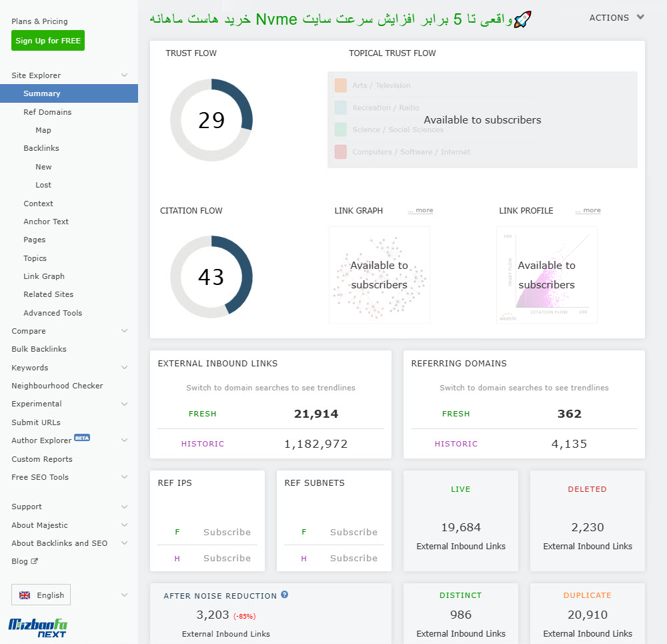This screenshot has width=667, height=644.
Task: Click Subscribe for historic Ref Subnets
Action: [354, 558]
